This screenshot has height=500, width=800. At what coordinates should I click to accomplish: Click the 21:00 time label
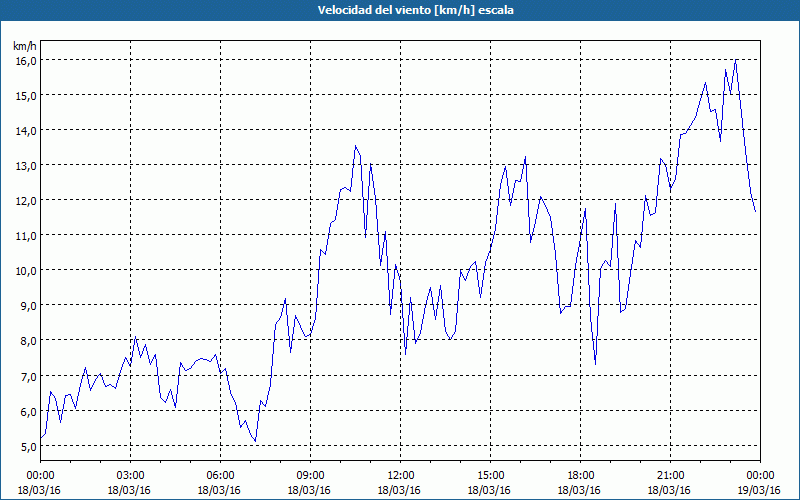(x=670, y=476)
